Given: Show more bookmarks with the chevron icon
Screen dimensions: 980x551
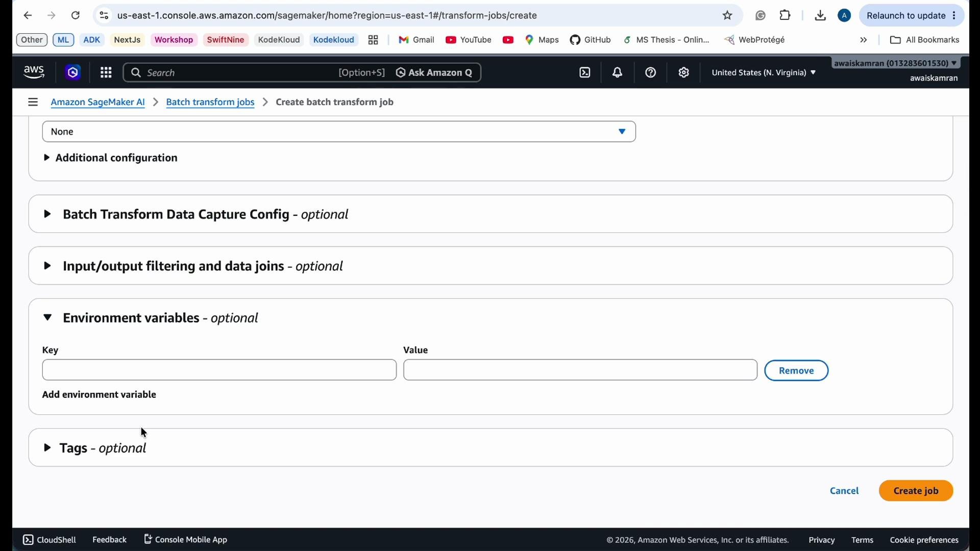Looking at the screenshot, I should [x=864, y=40].
